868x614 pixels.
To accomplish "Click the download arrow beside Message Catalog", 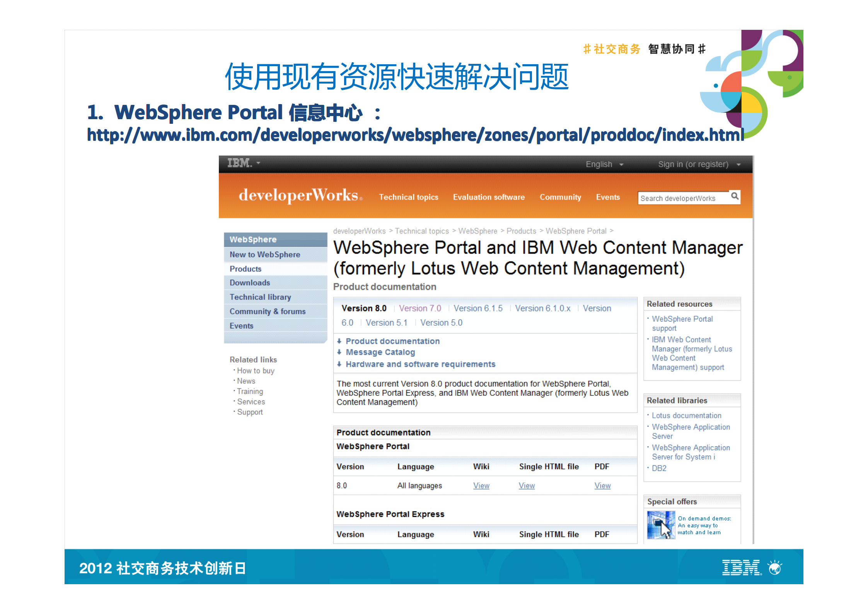I will [x=339, y=352].
